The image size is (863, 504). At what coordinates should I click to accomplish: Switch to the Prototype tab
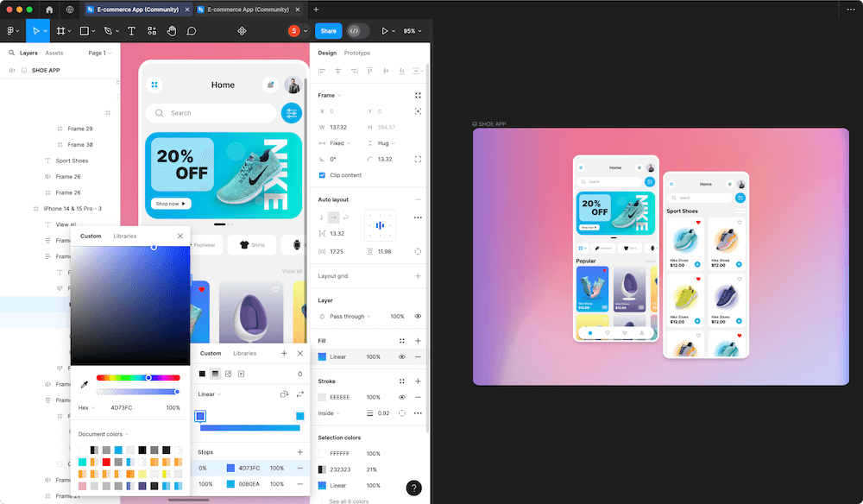click(356, 51)
